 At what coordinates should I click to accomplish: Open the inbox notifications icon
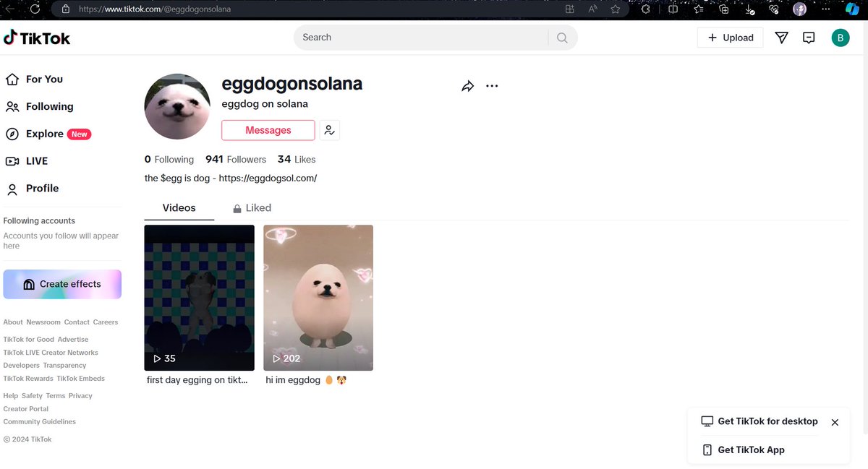(809, 38)
